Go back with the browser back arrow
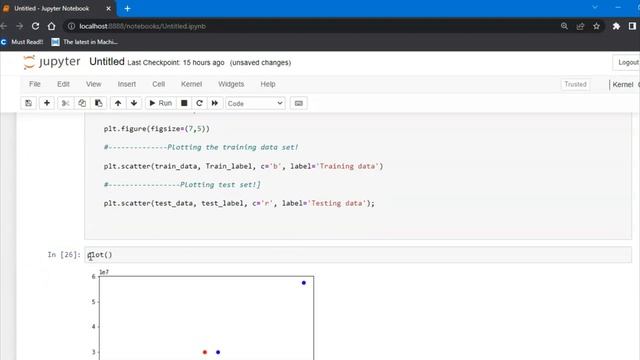 [4, 26]
